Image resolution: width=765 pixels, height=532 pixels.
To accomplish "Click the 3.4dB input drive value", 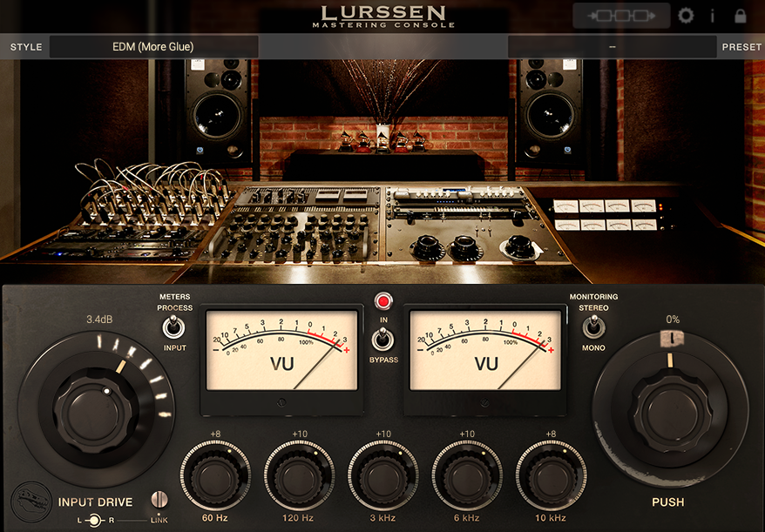I will 99,320.
